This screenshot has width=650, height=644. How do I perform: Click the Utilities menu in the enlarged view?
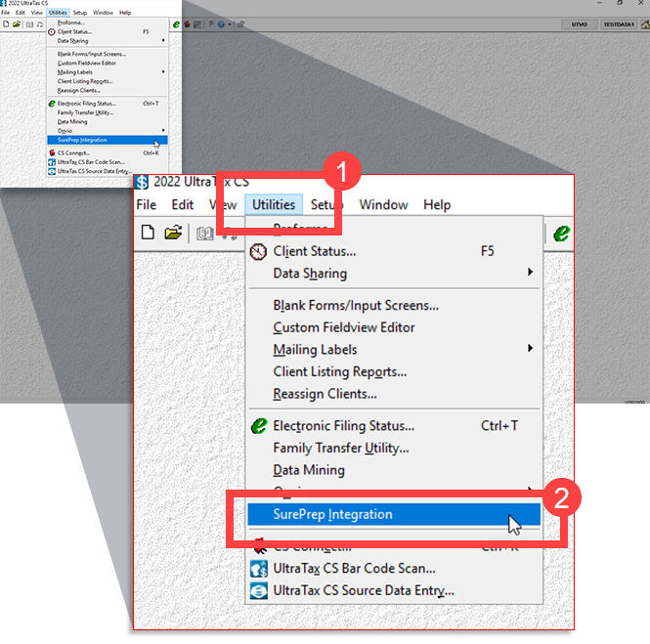click(274, 204)
